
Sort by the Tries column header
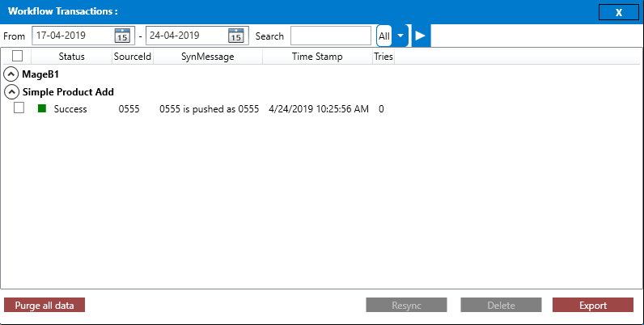pos(383,57)
